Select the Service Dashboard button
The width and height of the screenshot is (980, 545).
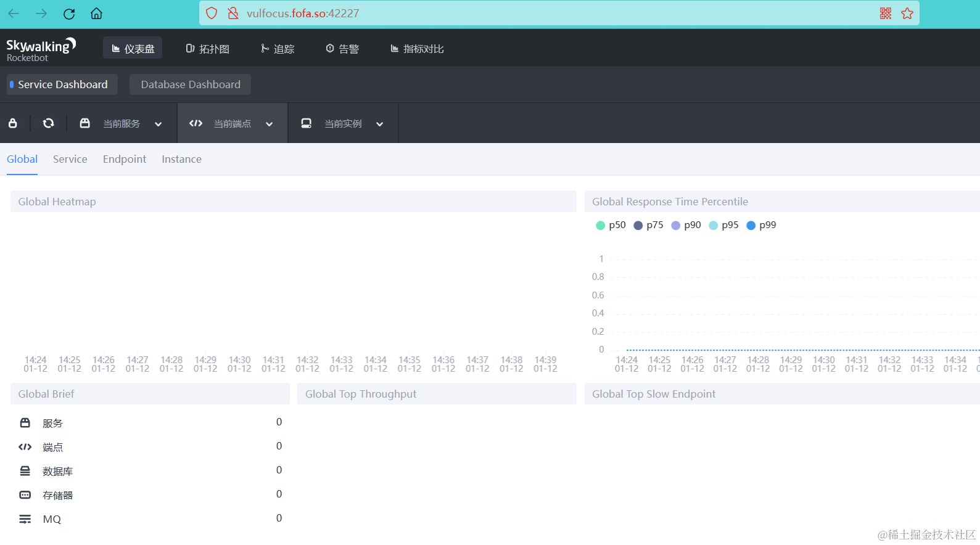click(x=62, y=84)
